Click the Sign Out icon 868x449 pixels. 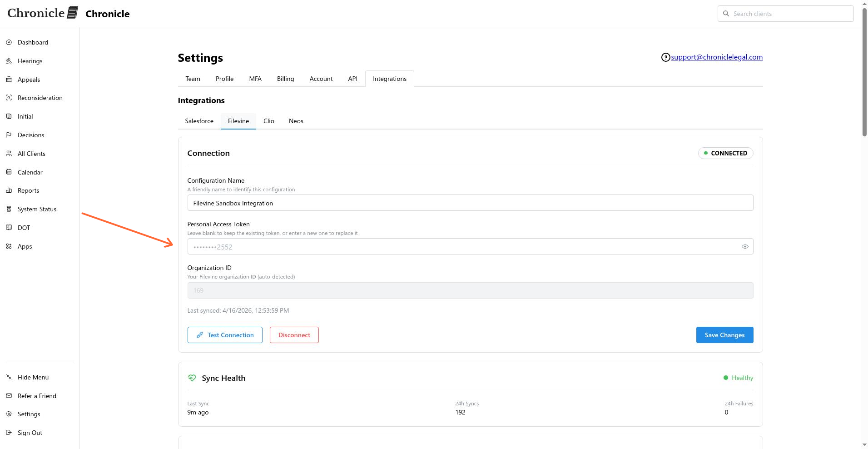click(x=9, y=433)
